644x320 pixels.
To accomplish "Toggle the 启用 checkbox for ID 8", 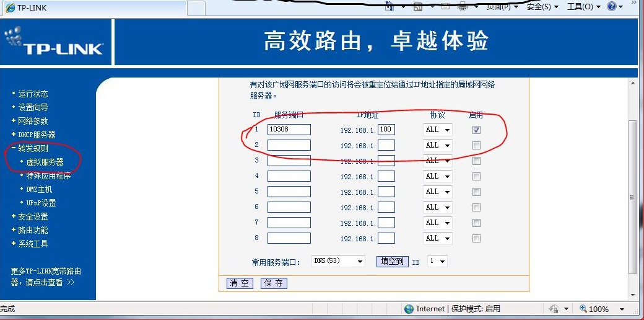I will pos(476,239).
